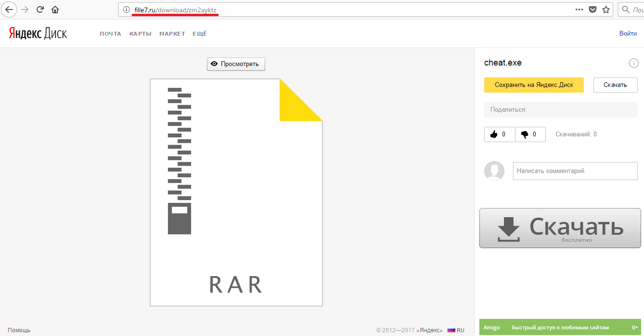Save the page to Pocket icon

pos(593,9)
